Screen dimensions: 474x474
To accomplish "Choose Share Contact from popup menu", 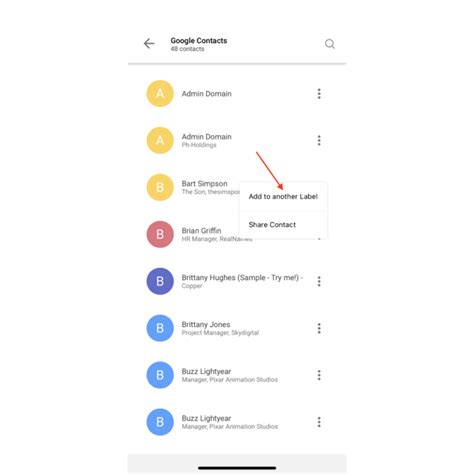I will (283, 225).
